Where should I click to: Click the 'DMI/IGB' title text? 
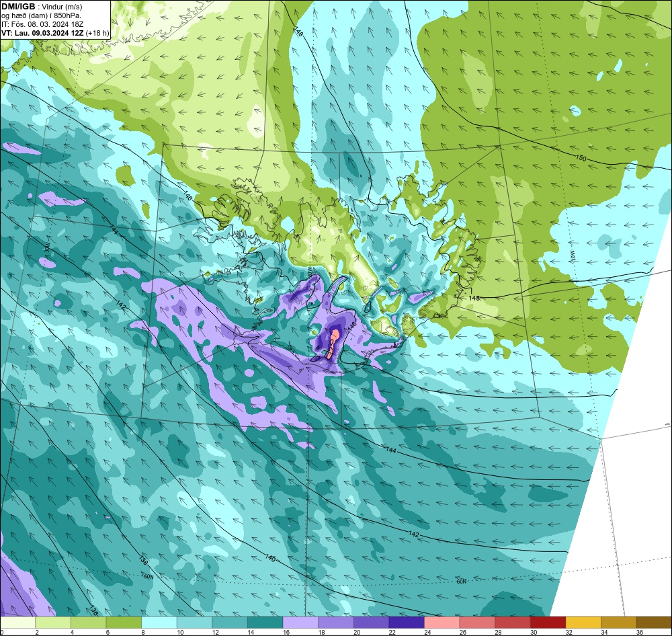[x=18, y=7]
